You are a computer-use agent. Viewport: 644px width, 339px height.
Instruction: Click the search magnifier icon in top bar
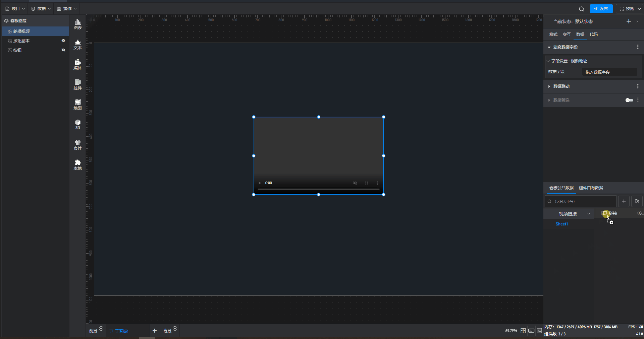click(x=581, y=9)
